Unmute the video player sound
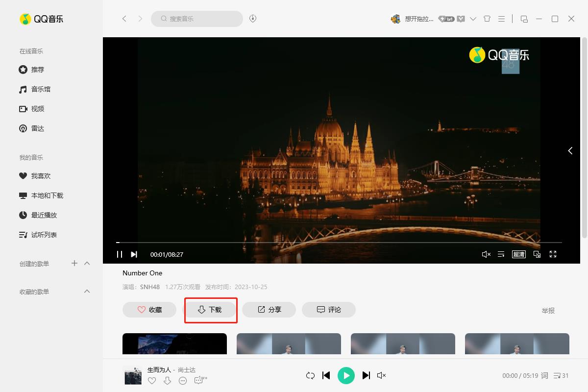The image size is (588, 392). click(486, 254)
